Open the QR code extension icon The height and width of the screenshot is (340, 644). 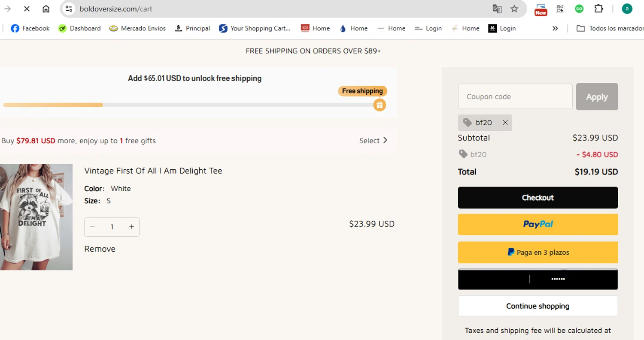click(x=560, y=9)
